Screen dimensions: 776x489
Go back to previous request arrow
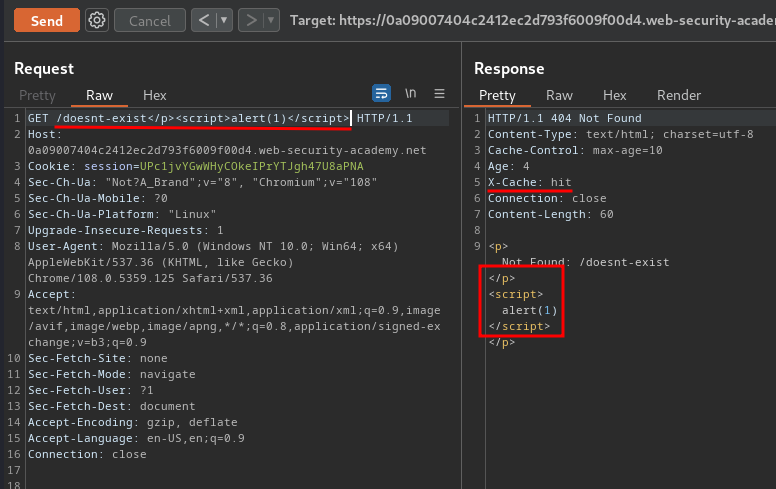click(203, 20)
